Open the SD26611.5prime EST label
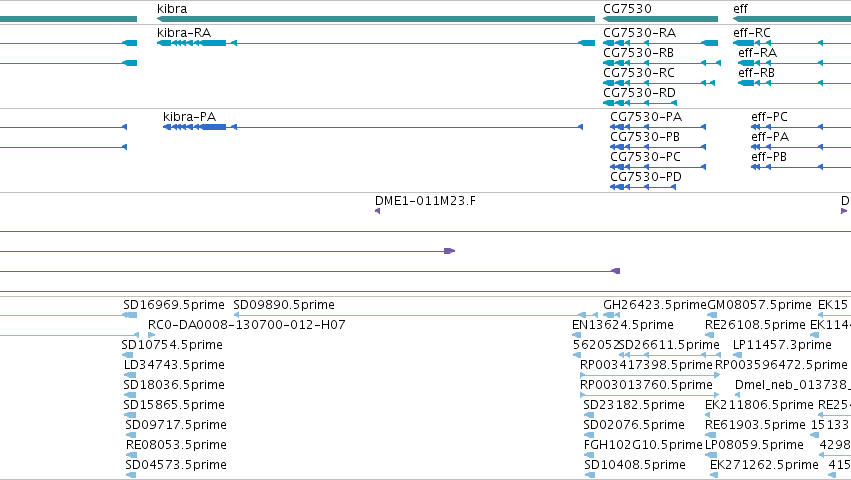This screenshot has width=851, height=480. 669,345
